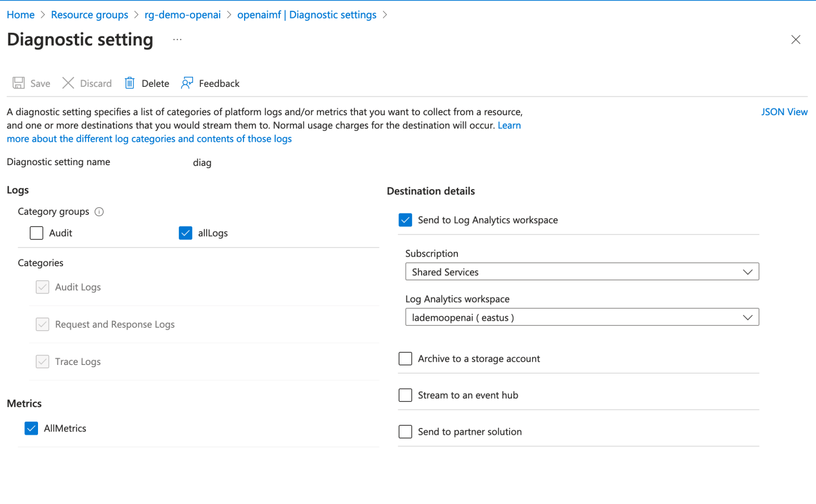Click the Category groups info icon
The image size is (816, 504).
pyautogui.click(x=99, y=212)
